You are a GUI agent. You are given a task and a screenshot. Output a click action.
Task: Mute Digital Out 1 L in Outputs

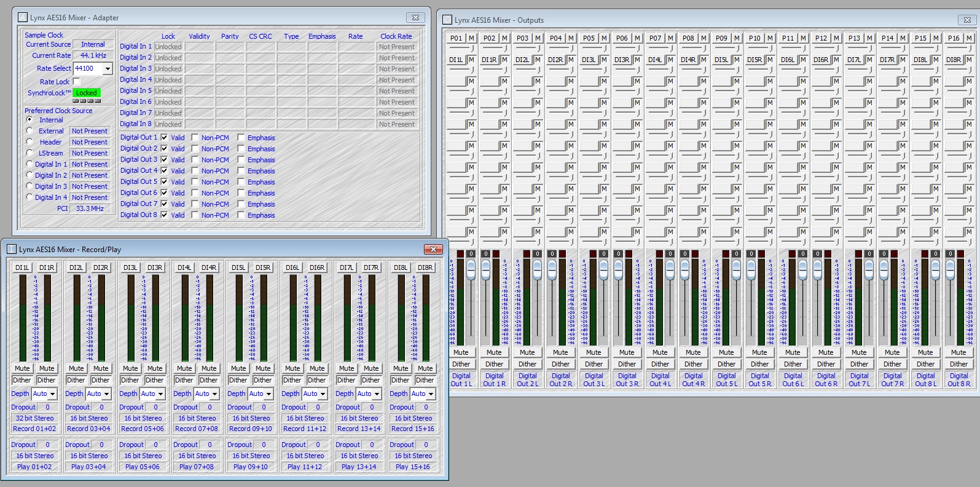pyautogui.click(x=461, y=352)
